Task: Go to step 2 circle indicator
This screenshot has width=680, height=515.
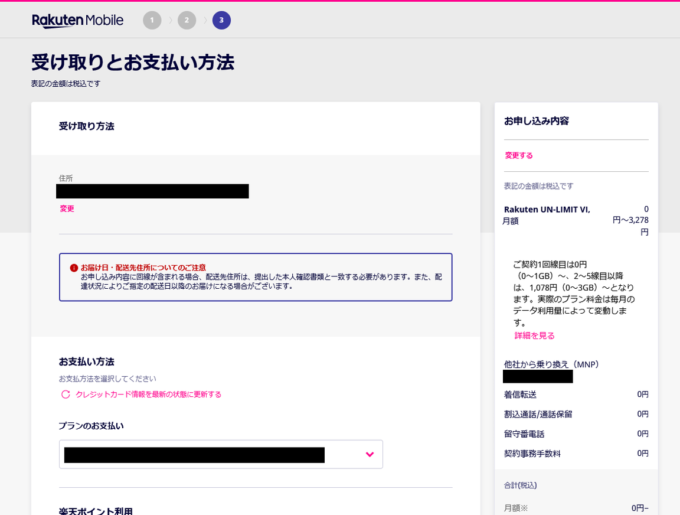Action: [187, 20]
